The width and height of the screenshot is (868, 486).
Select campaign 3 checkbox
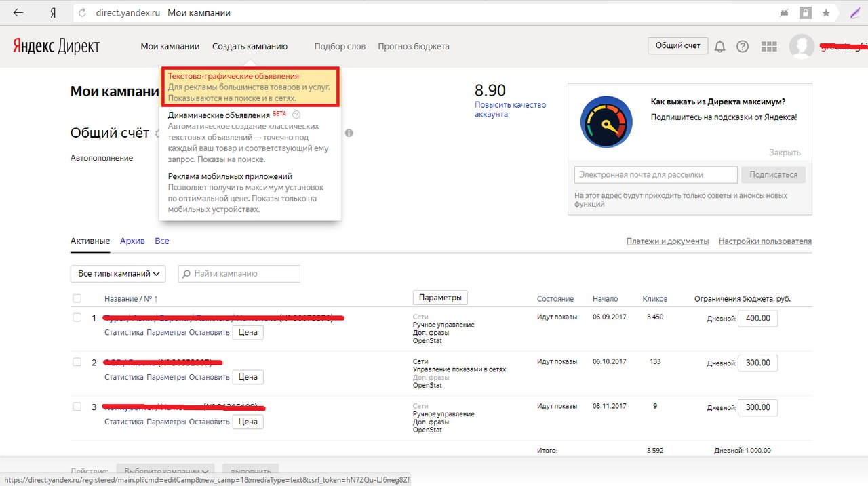point(77,407)
